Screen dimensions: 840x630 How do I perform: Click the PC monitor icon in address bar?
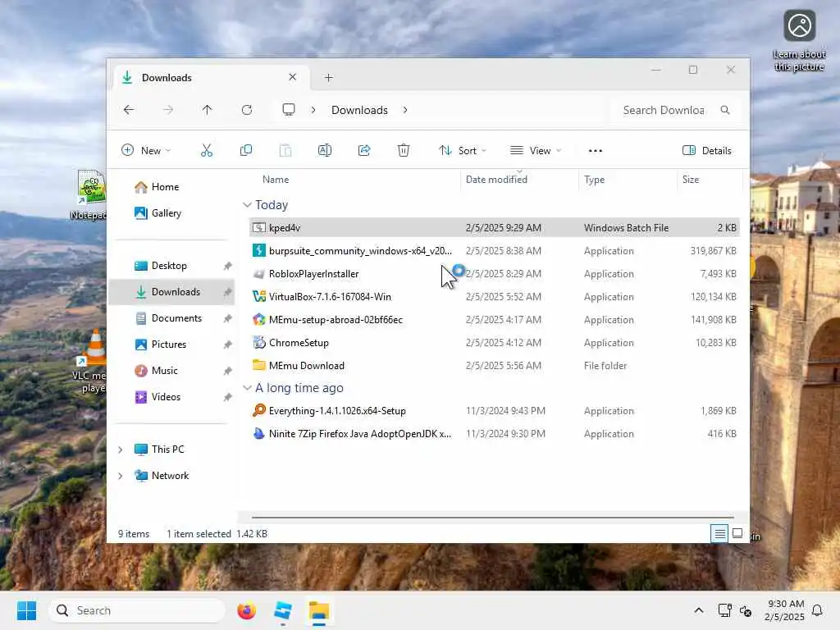(x=289, y=110)
